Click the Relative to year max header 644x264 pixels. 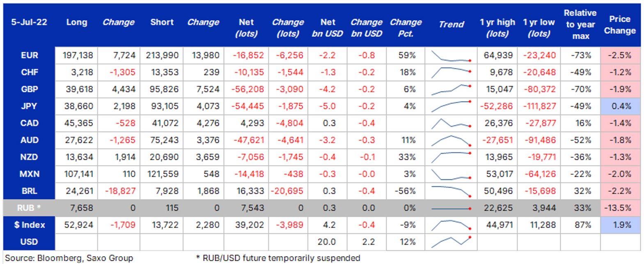580,25
